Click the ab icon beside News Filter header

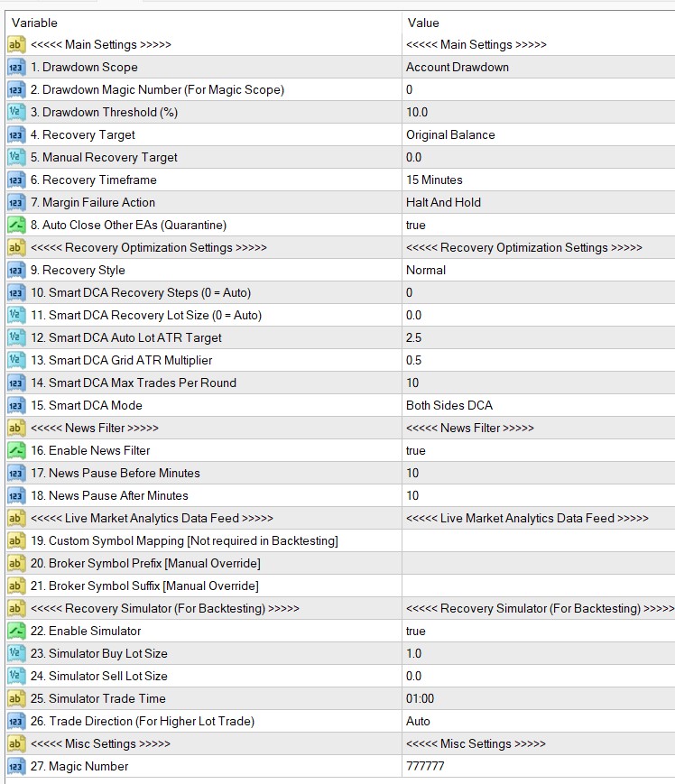click(16, 428)
